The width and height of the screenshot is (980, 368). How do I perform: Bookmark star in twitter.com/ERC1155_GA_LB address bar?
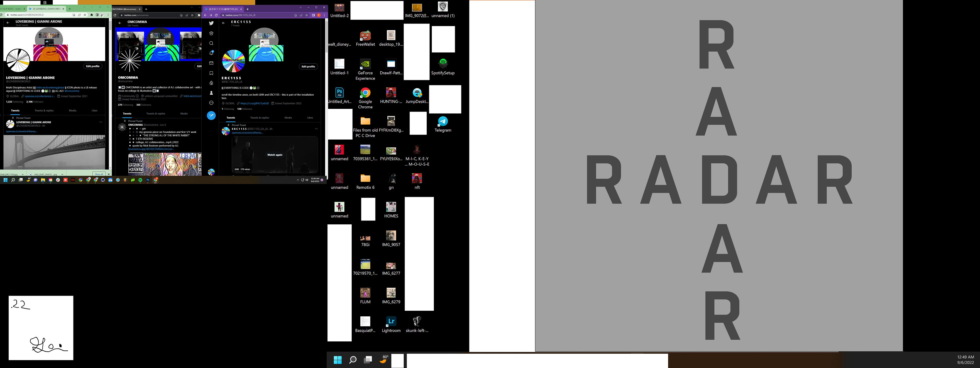pyautogui.click(x=307, y=15)
